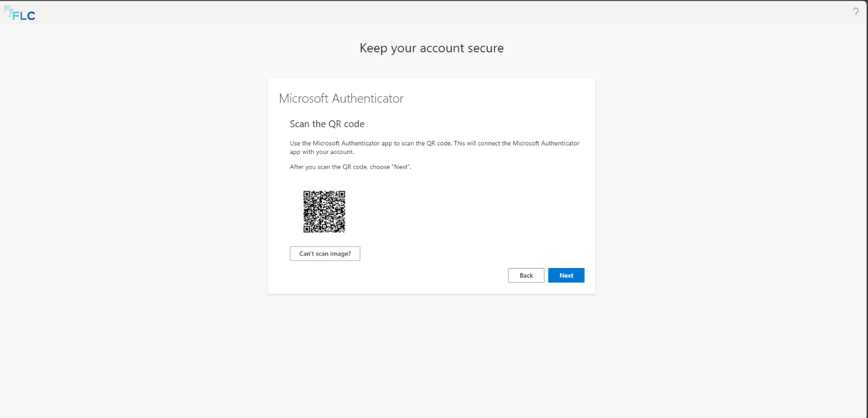Viewport: 868px width, 418px height.
Task: Click the QR code's top-right corner square
Action: (x=341, y=194)
